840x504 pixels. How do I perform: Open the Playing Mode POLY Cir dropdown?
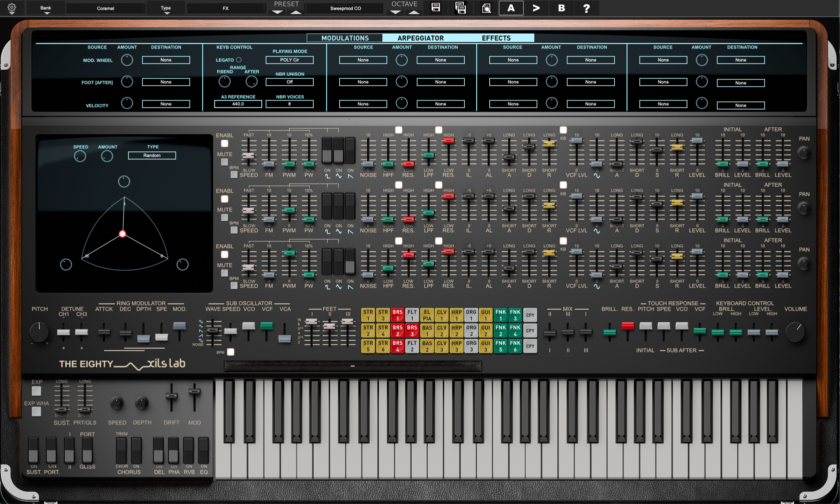pyautogui.click(x=290, y=60)
